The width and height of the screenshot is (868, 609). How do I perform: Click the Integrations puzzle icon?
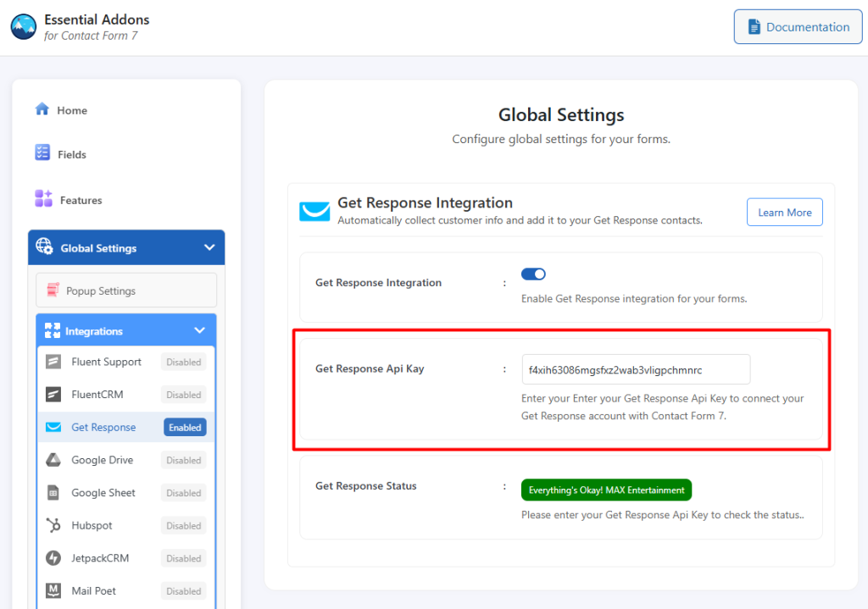coord(53,330)
